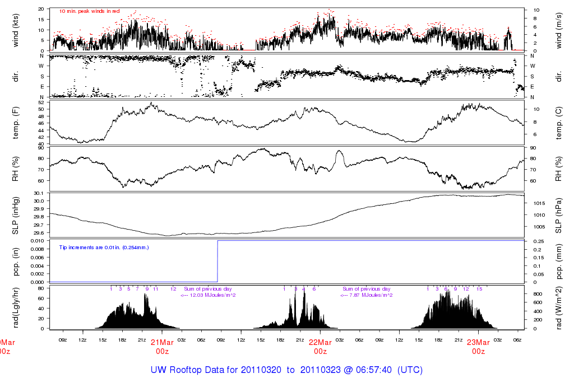
Task: Click the '30.1' tick on the SLP axis
Action: click(39, 193)
